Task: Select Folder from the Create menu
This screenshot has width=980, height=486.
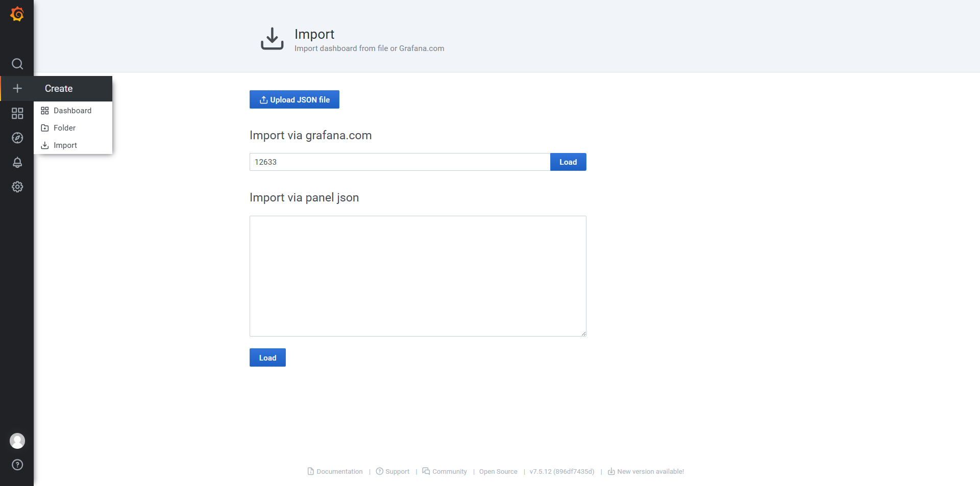Action: [x=73, y=128]
